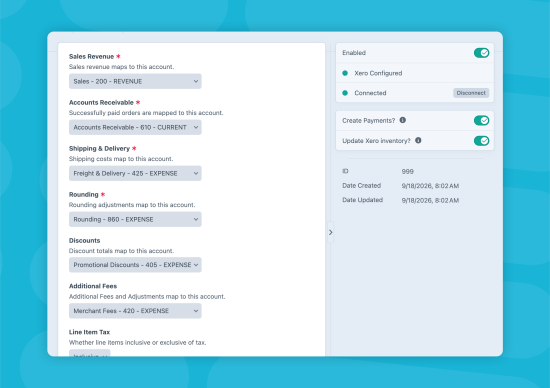Open the Accounts Receivable account dropdown
The height and width of the screenshot is (388, 550).
point(135,127)
